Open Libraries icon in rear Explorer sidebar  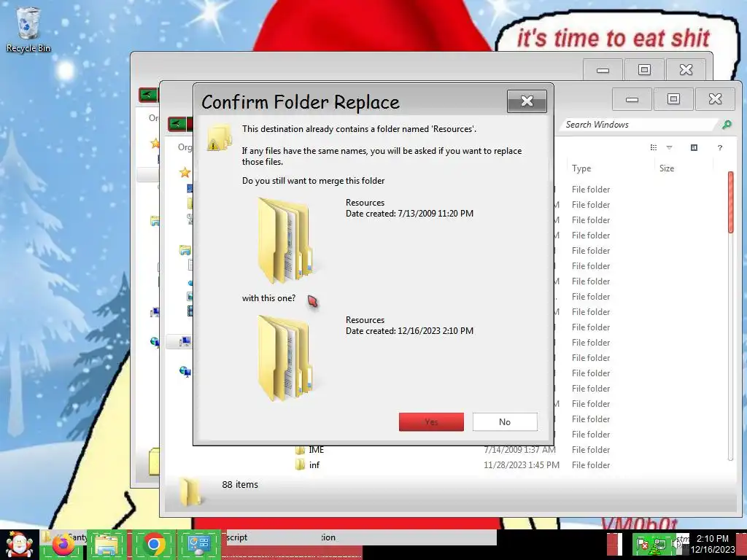155,220
